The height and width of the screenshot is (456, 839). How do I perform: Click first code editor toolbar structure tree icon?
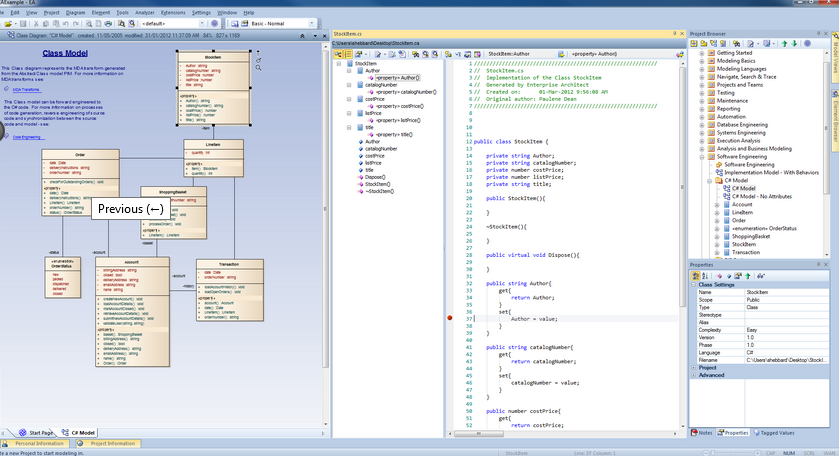point(338,54)
